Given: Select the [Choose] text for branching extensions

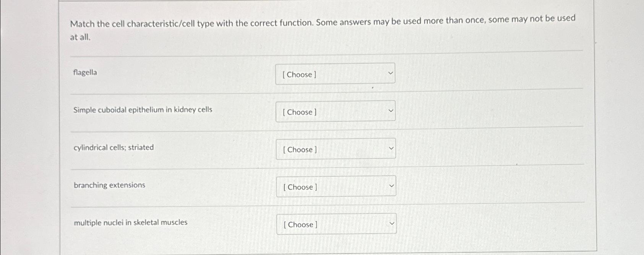Looking at the screenshot, I should point(300,187).
